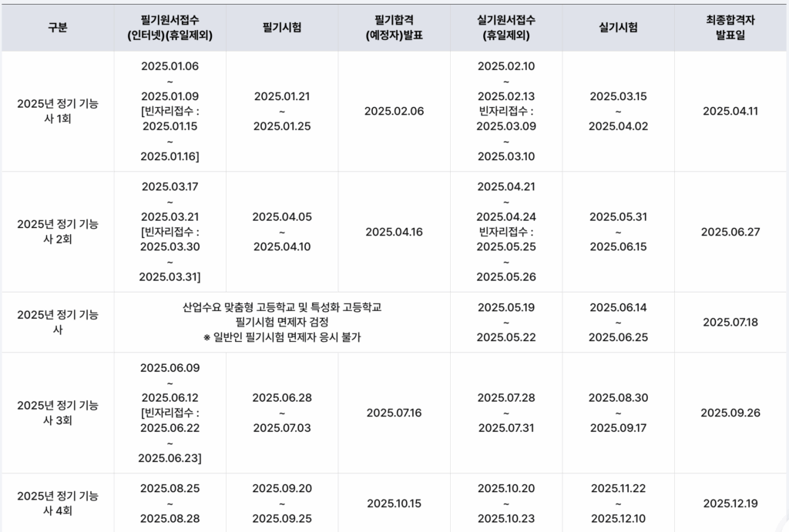Select the 2025년 정기 기능사 3회 row label
Screen dimensions: 789x532
pos(57,413)
